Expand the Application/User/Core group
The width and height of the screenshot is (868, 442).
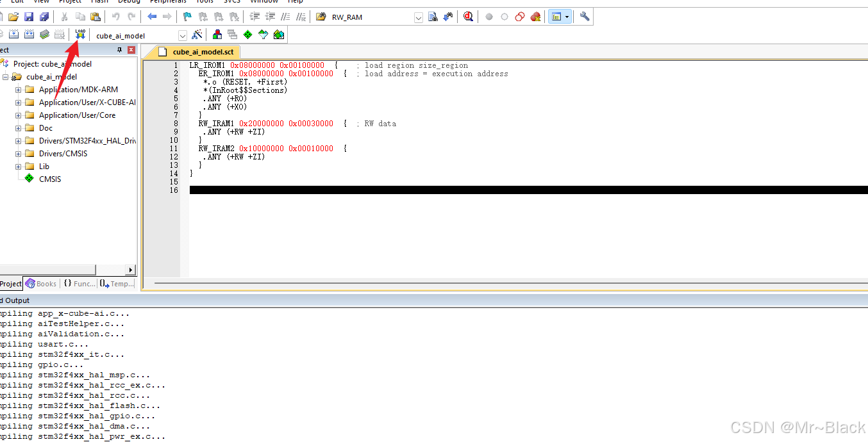(x=18, y=115)
